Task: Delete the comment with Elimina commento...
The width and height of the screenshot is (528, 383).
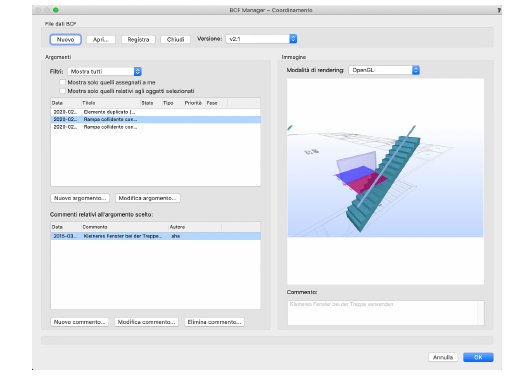Action: coord(214,322)
